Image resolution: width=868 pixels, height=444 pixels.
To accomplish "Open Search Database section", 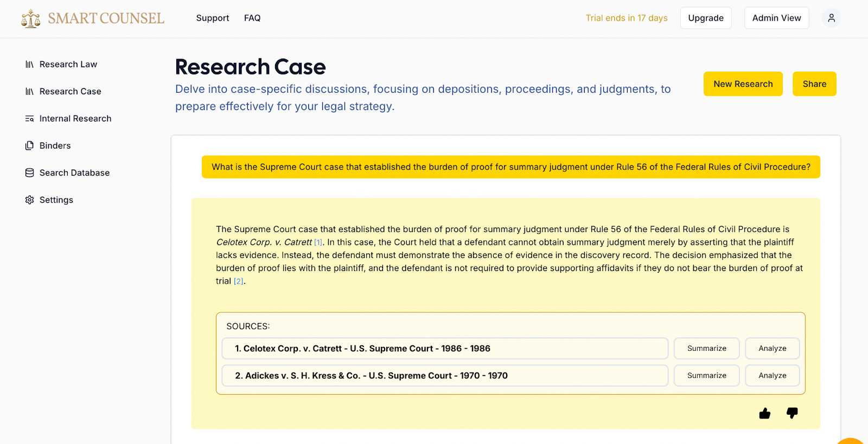I will (75, 173).
